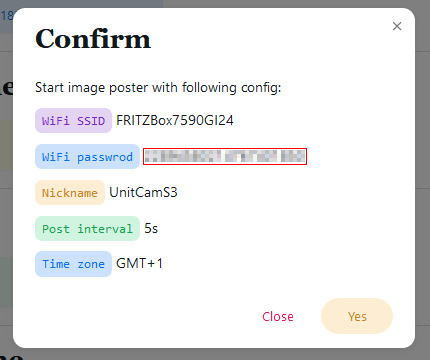Select the WiFi SSID purple label tag
This screenshot has width=430, height=360.
pos(73,120)
